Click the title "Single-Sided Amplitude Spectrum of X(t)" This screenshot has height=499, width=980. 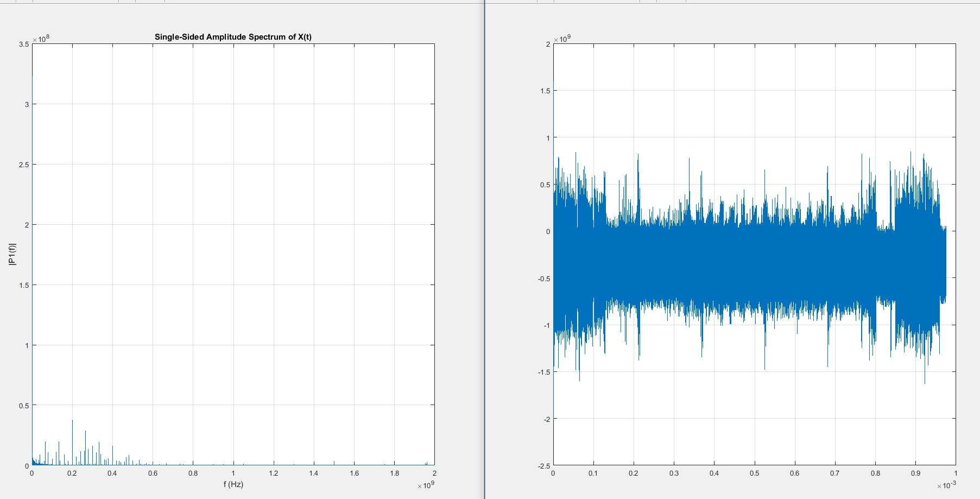[233, 37]
